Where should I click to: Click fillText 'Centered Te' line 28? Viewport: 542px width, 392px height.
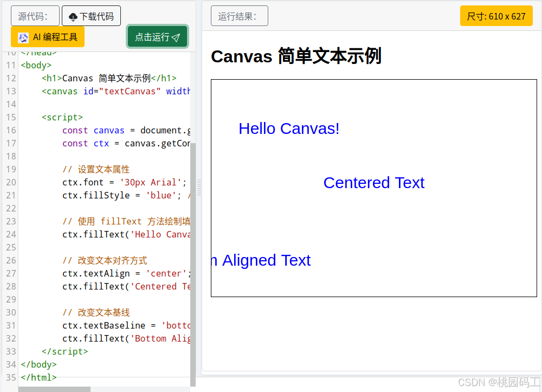pyautogui.click(x=126, y=287)
